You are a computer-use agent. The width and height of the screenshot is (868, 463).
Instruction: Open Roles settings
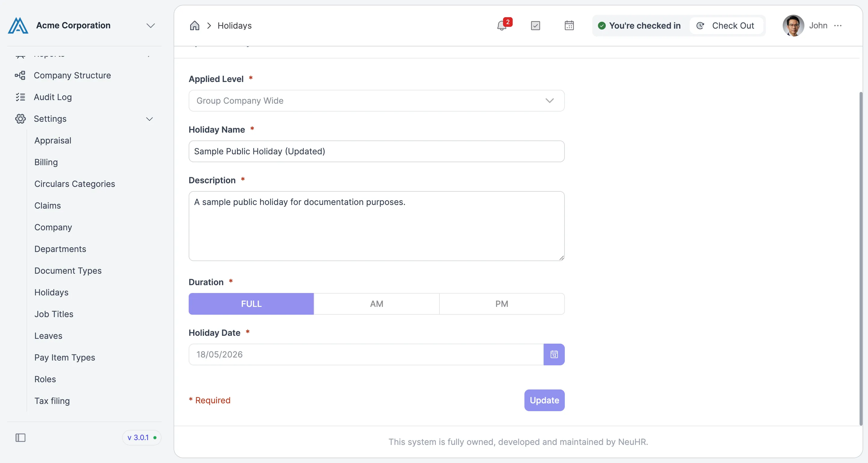(45, 380)
